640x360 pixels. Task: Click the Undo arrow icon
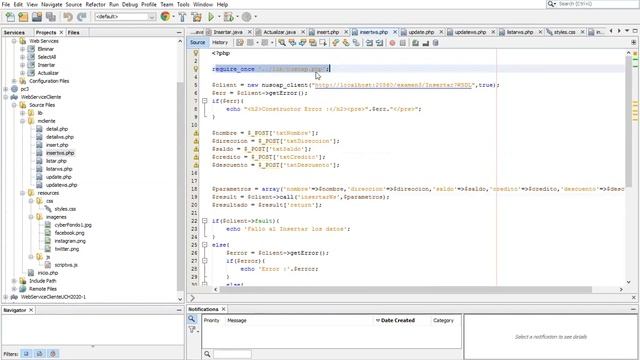(x=68, y=17)
